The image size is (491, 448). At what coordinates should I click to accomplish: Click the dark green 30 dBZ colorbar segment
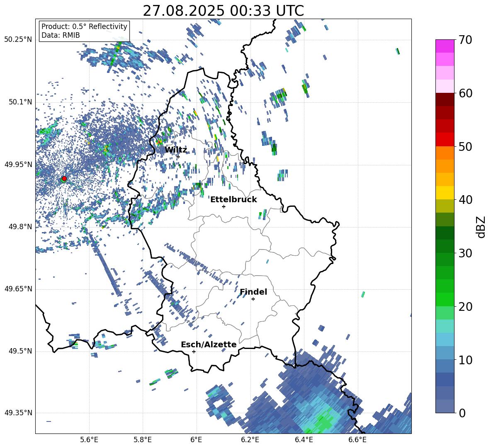click(x=445, y=246)
